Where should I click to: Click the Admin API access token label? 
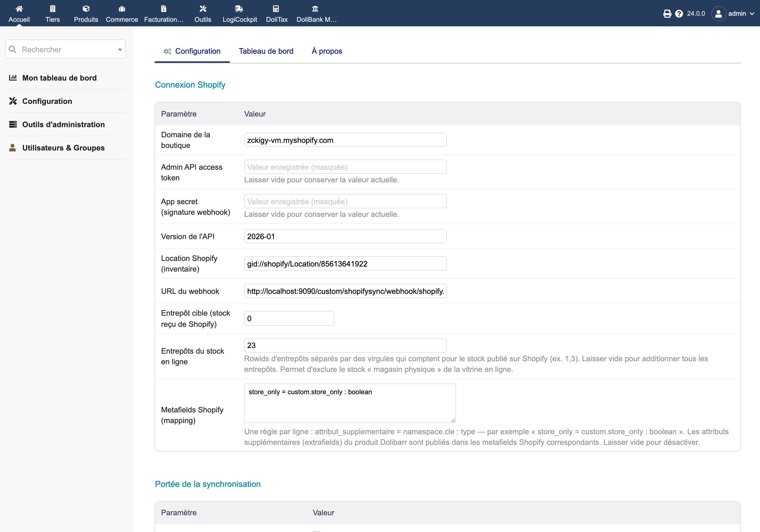click(x=192, y=172)
